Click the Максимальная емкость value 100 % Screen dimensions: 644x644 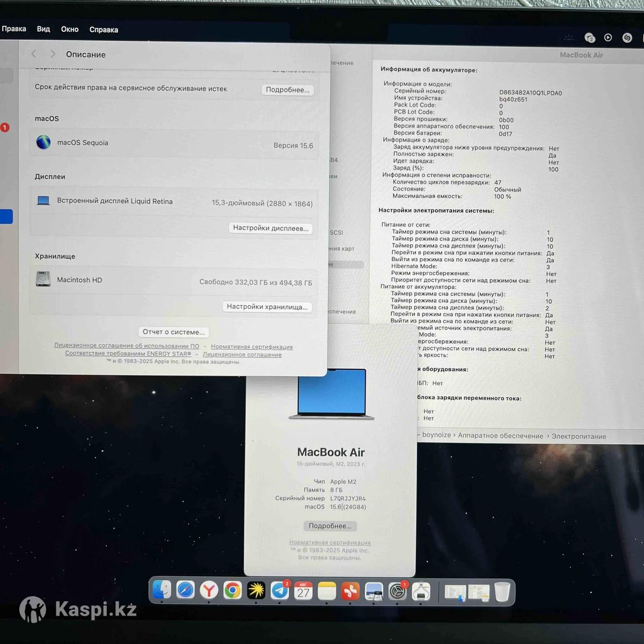pos(502,196)
